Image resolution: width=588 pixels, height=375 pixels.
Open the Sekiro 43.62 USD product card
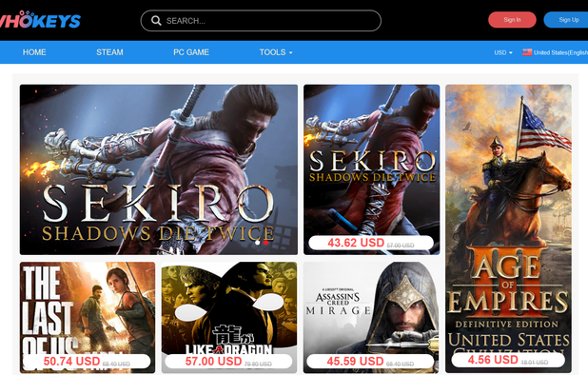(x=372, y=169)
